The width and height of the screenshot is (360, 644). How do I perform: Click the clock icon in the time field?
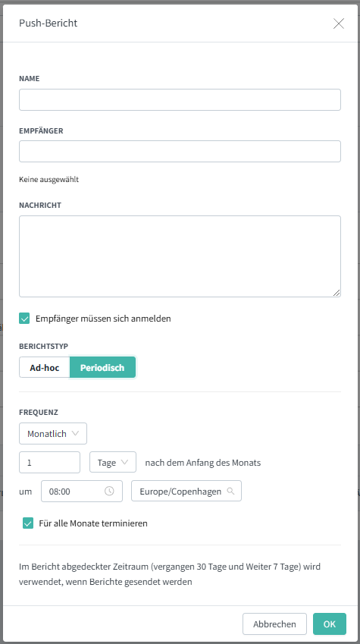click(109, 491)
